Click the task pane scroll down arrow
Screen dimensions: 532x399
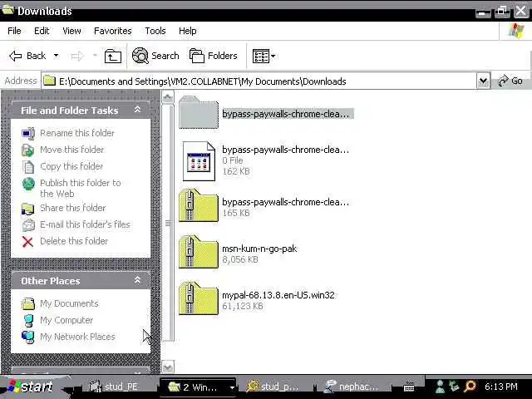pos(168,367)
